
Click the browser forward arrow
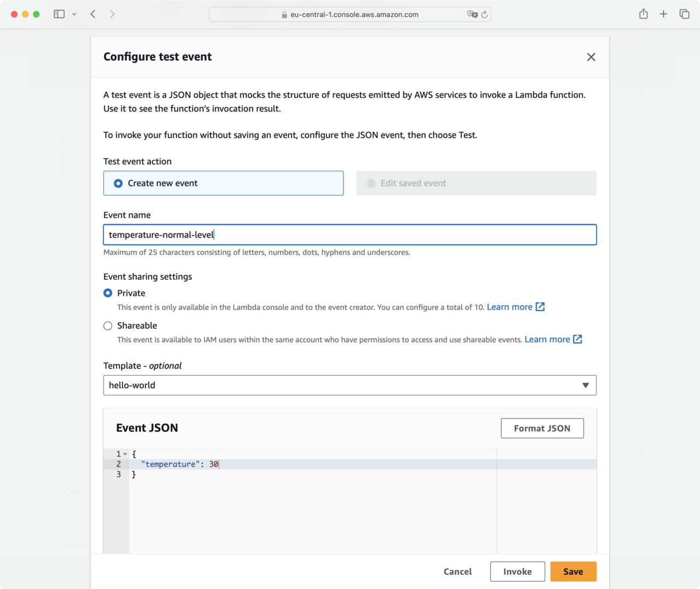[112, 14]
